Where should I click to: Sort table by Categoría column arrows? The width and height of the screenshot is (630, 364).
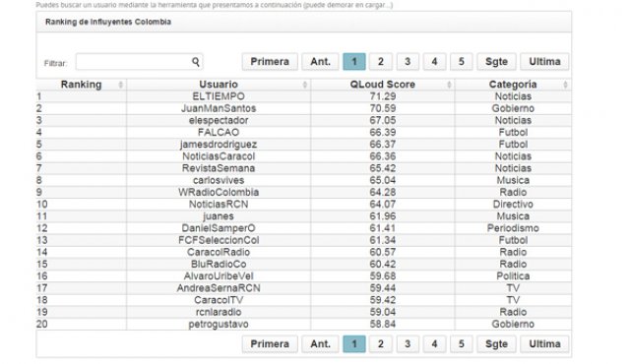click(565, 85)
